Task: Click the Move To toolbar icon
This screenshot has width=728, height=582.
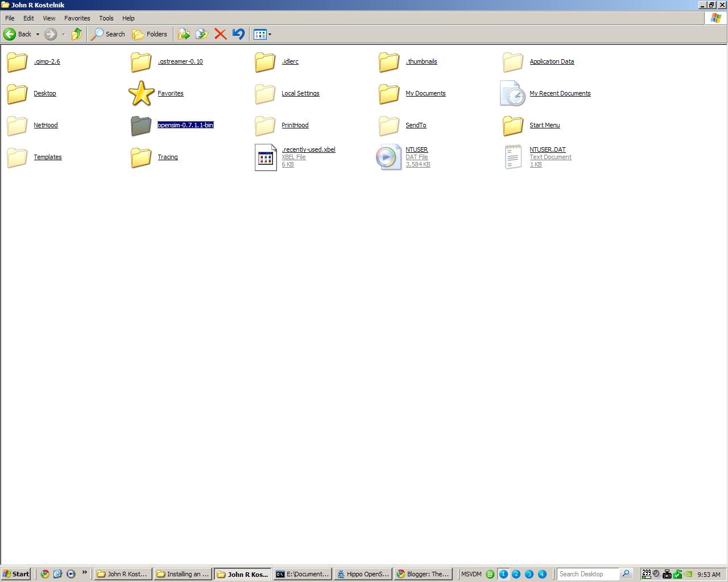Action: tap(184, 34)
